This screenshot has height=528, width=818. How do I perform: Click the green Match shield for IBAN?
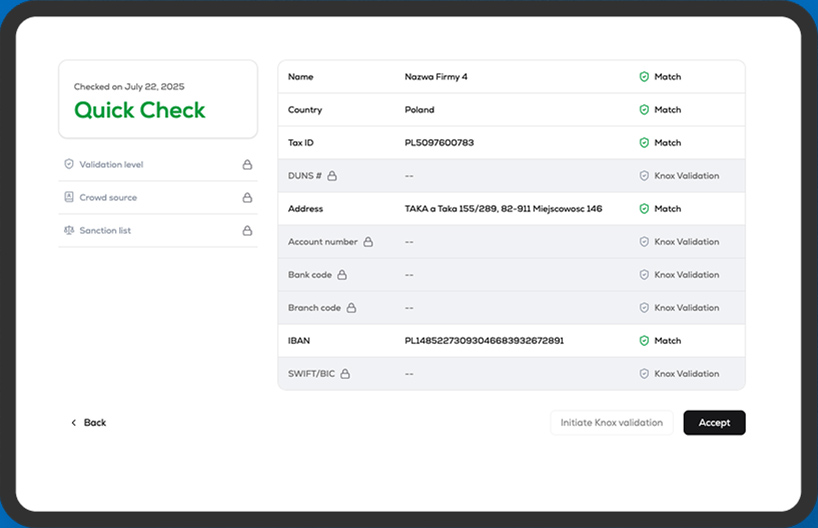(x=644, y=341)
